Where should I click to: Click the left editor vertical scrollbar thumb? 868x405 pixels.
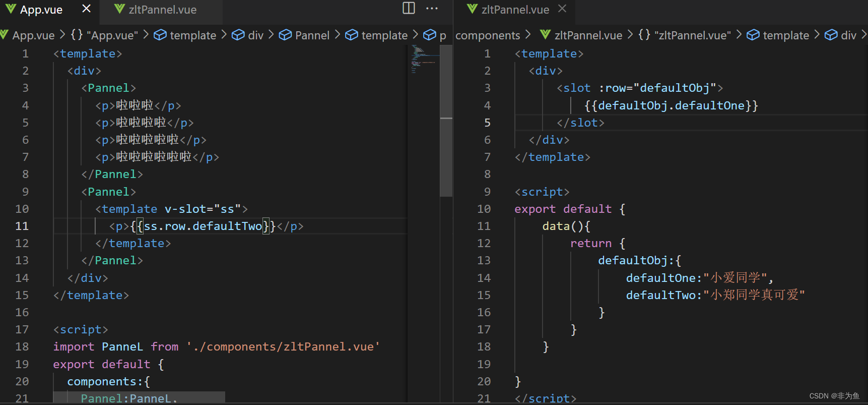pos(446,121)
